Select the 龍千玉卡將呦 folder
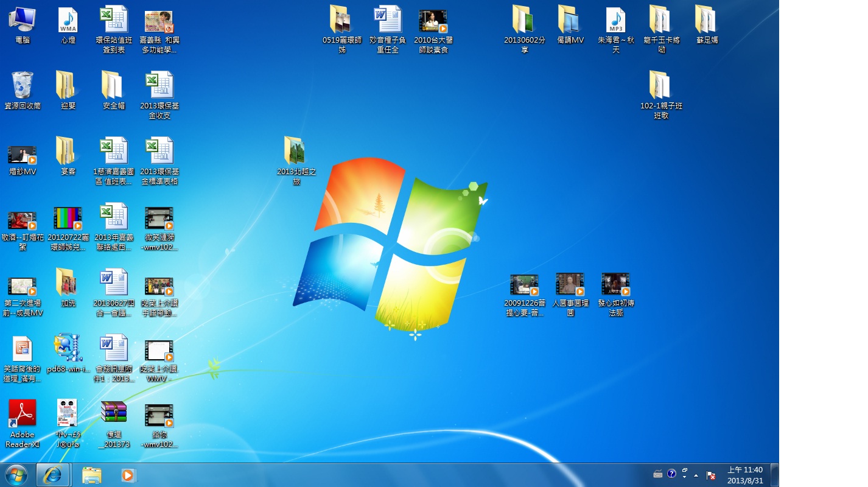868x487 pixels. coord(662,29)
